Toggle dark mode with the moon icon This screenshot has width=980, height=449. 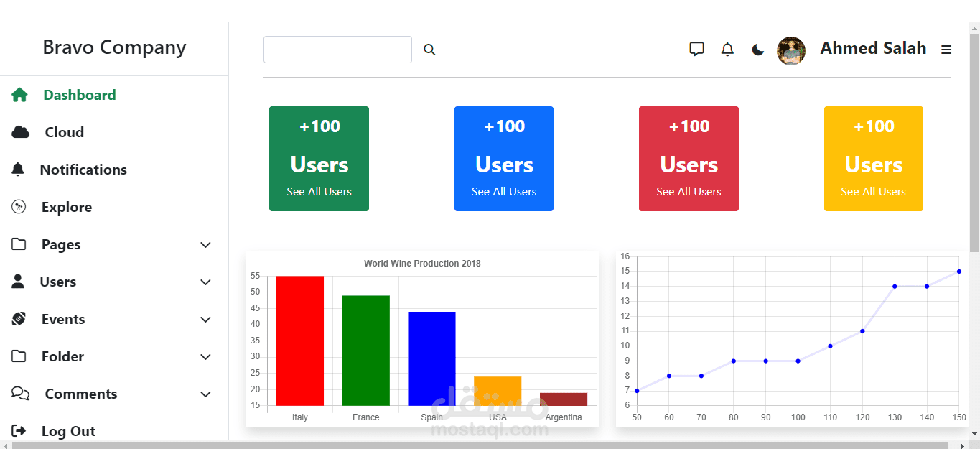pyautogui.click(x=758, y=50)
